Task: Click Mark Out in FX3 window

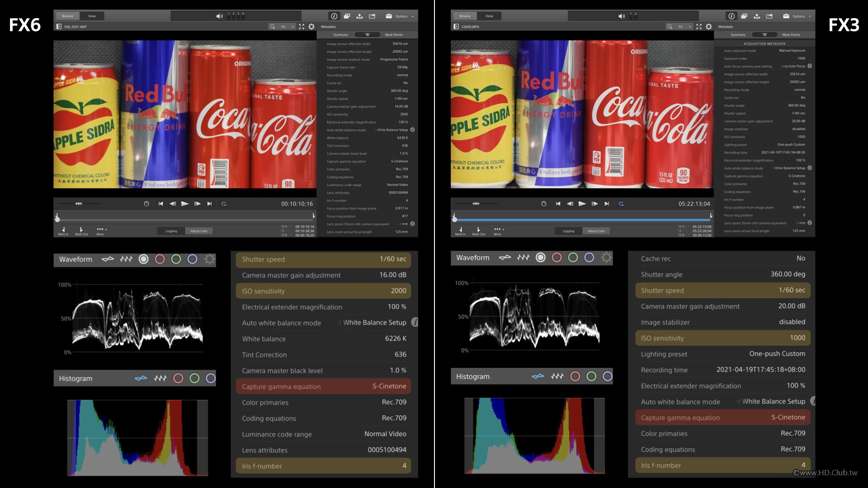Action: 479,231
